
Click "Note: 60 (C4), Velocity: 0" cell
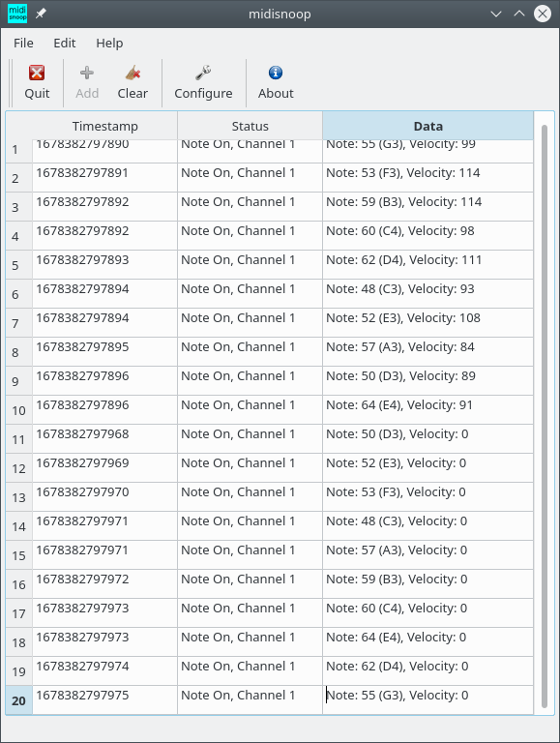[x=427, y=613]
